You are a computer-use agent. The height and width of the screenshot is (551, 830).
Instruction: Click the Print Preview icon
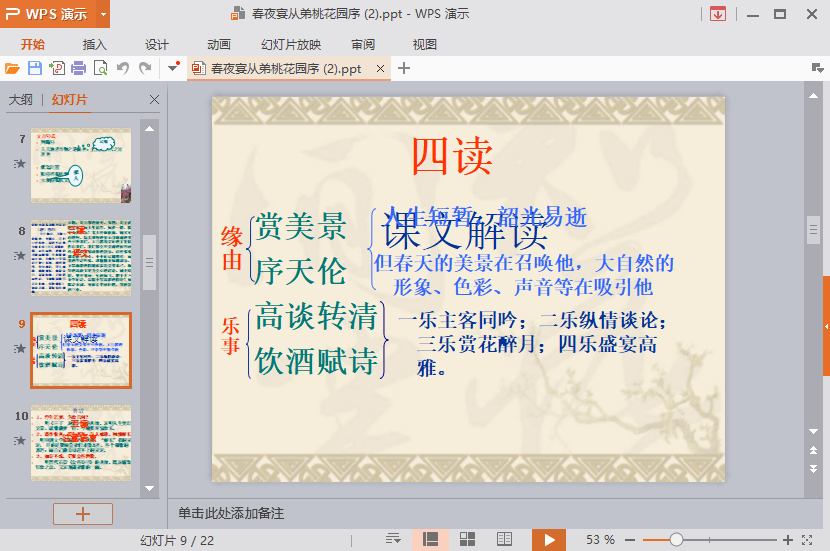tap(100, 68)
